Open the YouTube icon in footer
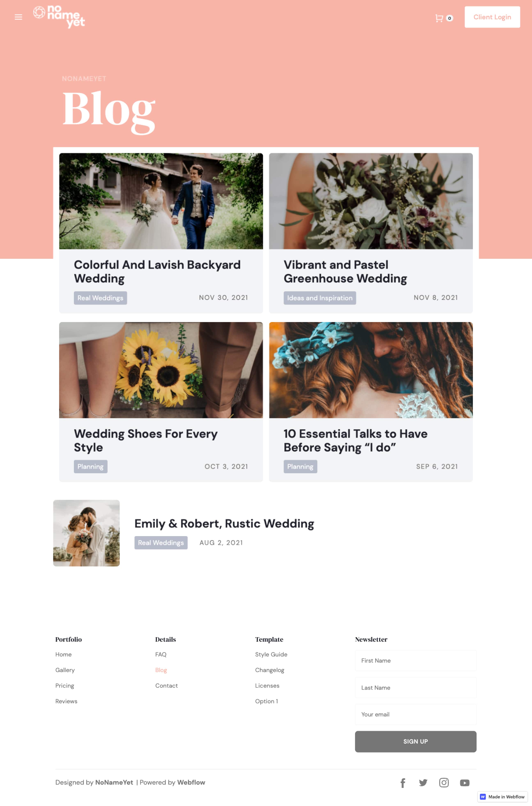This screenshot has width=532, height=806. tap(464, 783)
